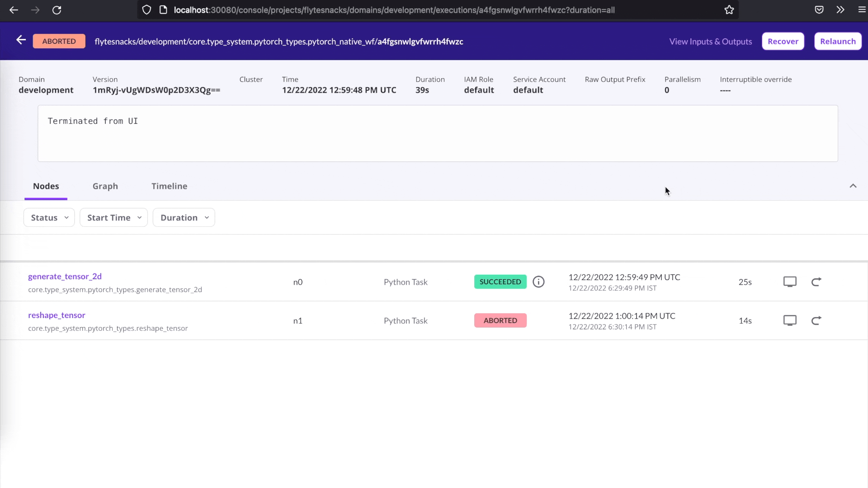Image resolution: width=868 pixels, height=488 pixels.
Task: Go back using the execution header arrow
Action: (21, 40)
